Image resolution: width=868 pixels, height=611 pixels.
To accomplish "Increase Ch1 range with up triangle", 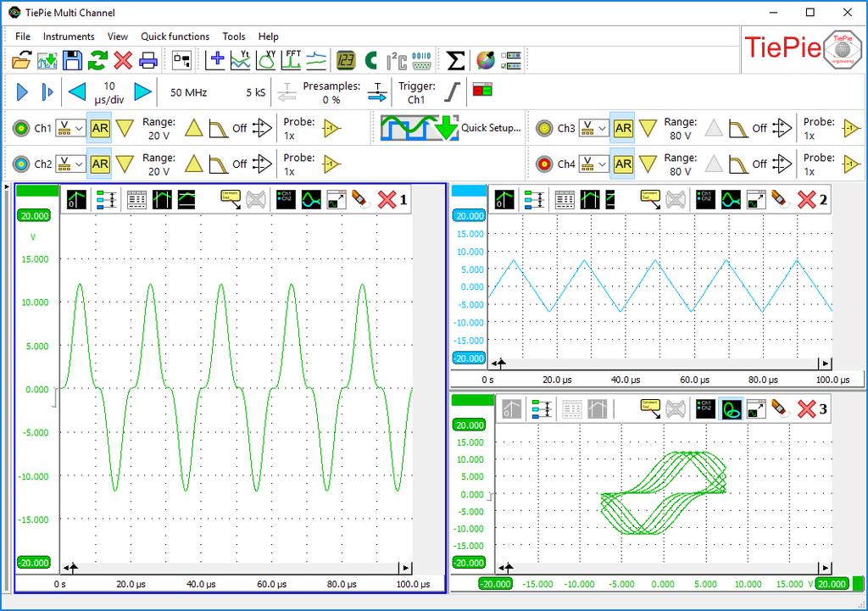I will (x=193, y=129).
